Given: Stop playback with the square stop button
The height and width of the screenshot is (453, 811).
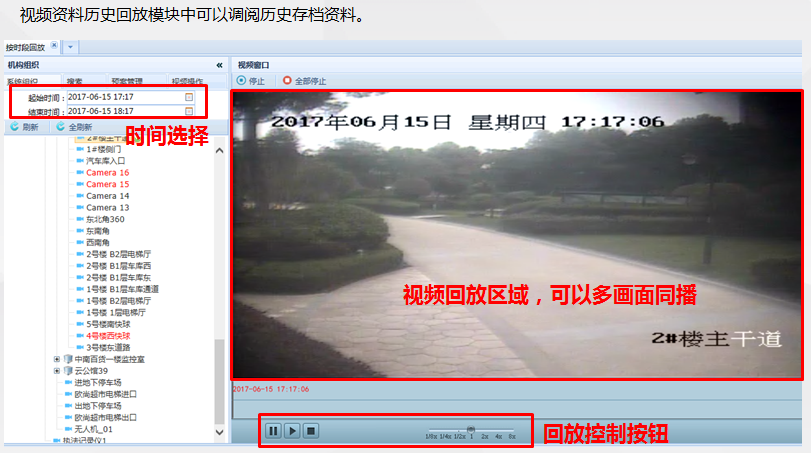Looking at the screenshot, I should coord(311,431).
